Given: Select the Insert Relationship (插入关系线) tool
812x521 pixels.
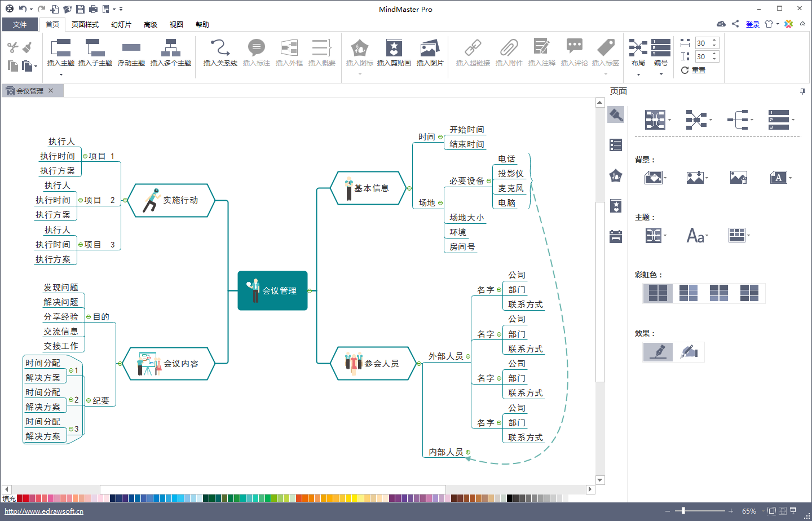Looking at the screenshot, I should (x=220, y=48).
